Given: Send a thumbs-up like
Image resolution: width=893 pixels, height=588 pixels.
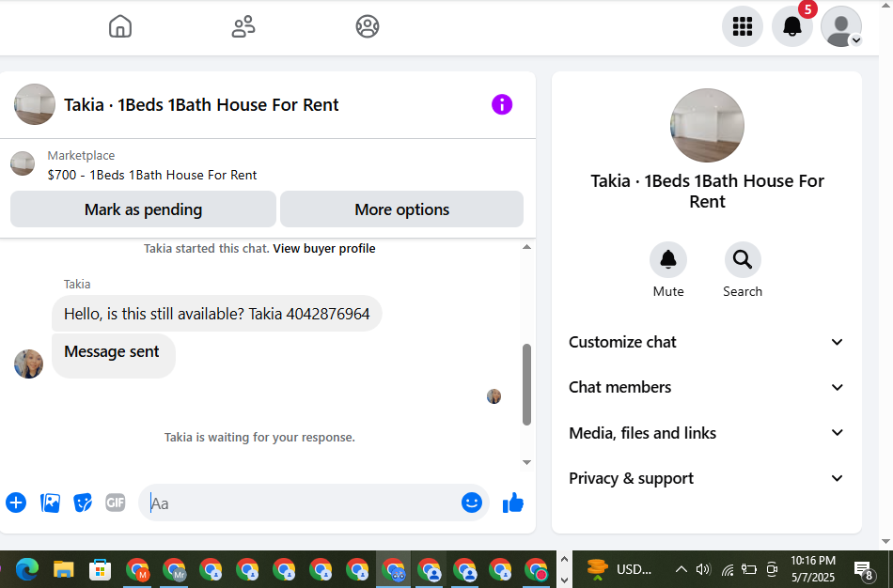Looking at the screenshot, I should [513, 503].
